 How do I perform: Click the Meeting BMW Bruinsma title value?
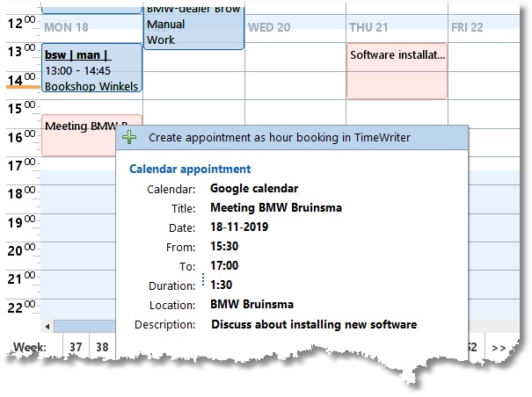[276, 207]
